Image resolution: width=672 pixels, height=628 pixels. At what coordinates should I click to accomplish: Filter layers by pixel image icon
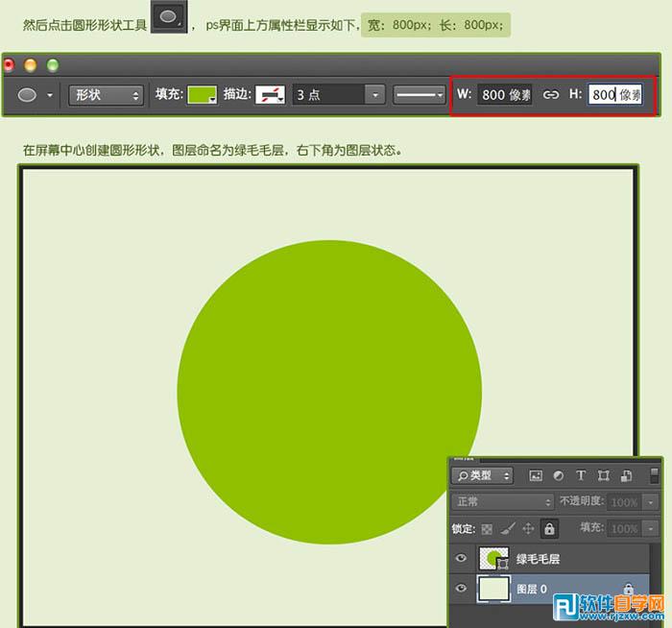(x=536, y=475)
